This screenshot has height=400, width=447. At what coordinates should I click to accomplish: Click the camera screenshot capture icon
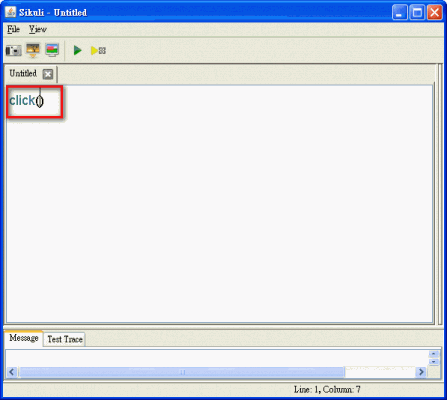[x=13, y=51]
